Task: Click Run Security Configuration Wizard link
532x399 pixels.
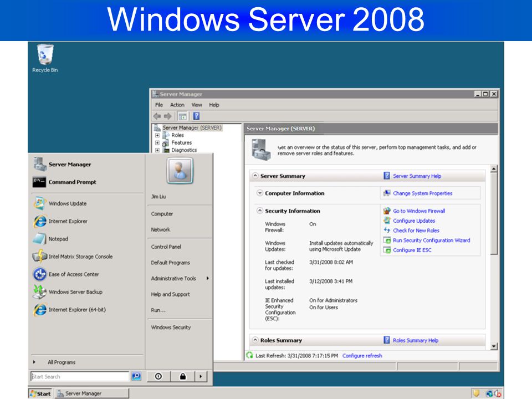Action: 432,240
